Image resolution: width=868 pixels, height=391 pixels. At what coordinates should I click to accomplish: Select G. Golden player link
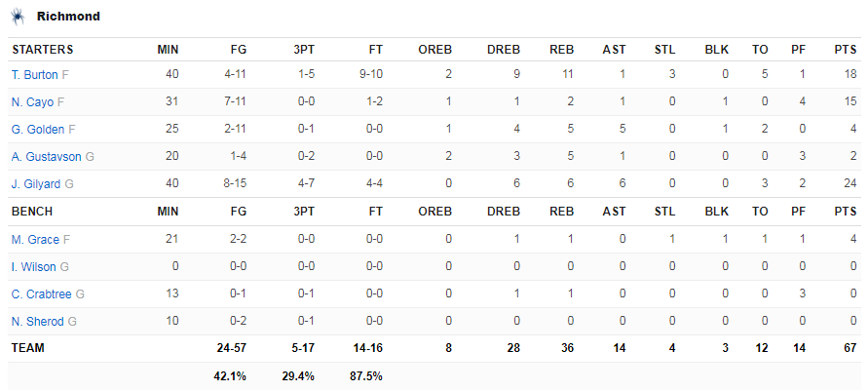click(38, 130)
